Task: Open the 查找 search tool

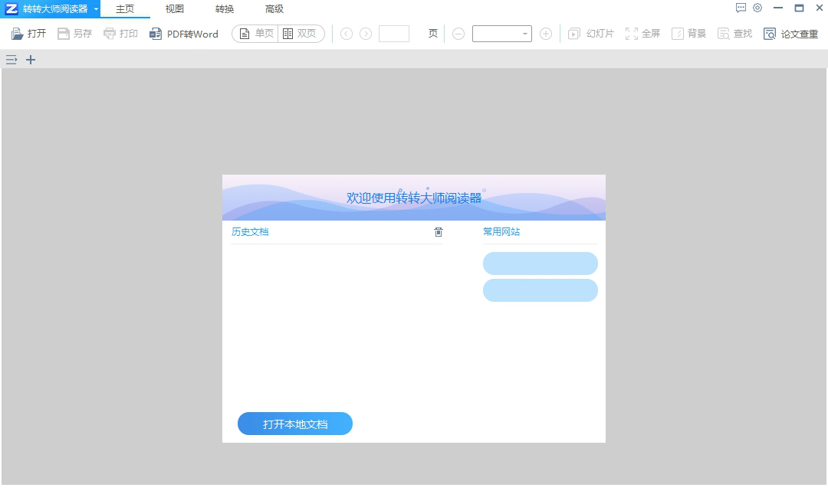Action: 734,34
